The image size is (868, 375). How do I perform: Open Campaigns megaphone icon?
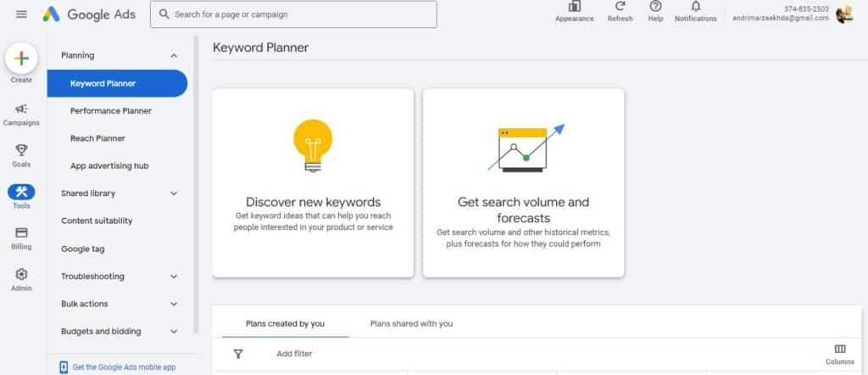point(21,109)
